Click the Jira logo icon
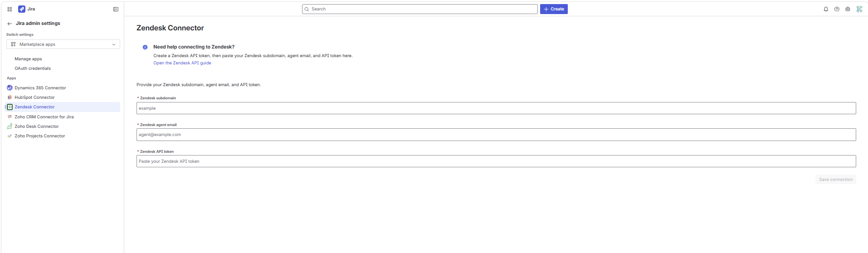The height and width of the screenshot is (253, 868). click(21, 9)
